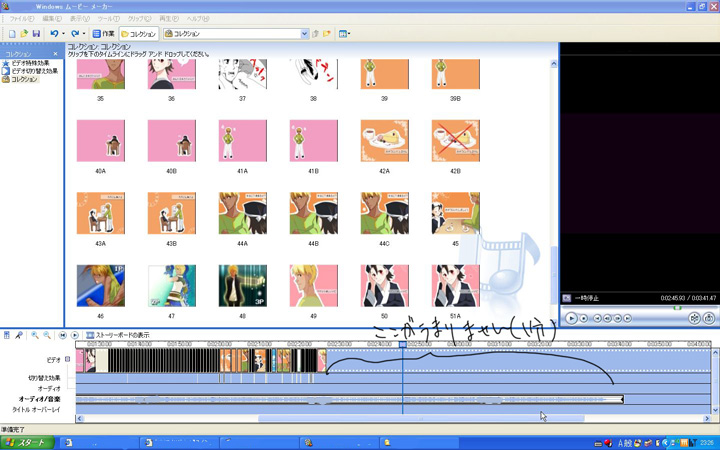Click the system tray clock

707,443
